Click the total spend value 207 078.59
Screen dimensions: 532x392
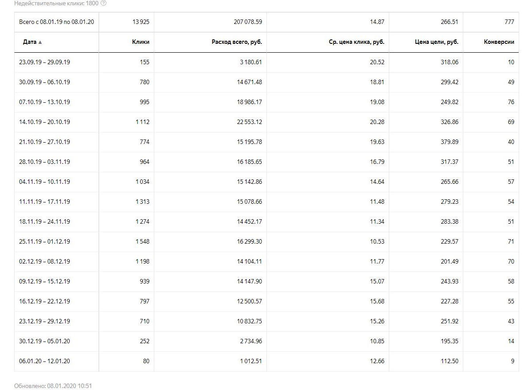247,22
